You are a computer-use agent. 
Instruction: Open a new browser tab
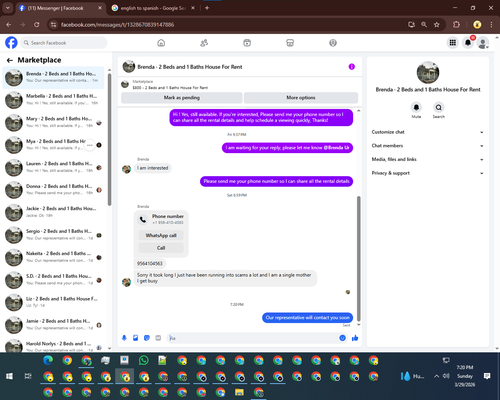tap(207, 8)
